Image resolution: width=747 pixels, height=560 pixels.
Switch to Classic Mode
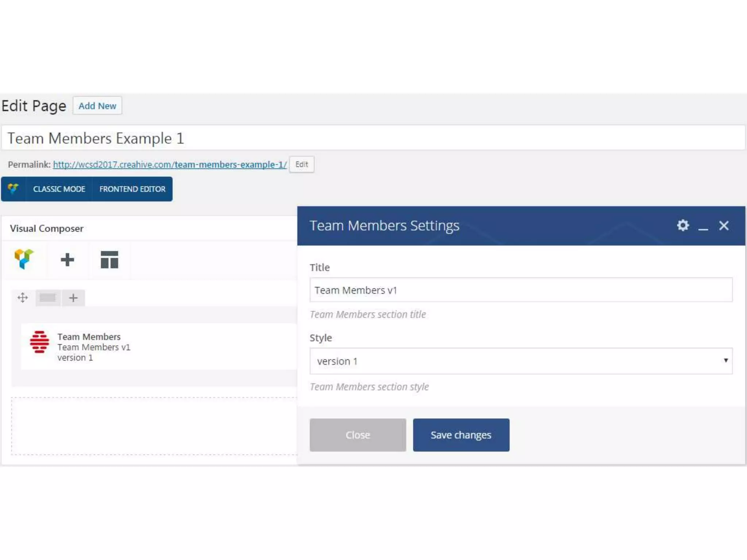pyautogui.click(x=59, y=189)
